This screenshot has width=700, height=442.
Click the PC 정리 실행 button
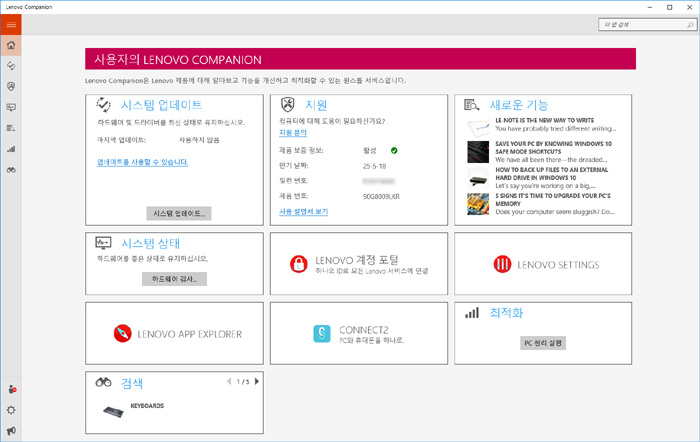543,343
